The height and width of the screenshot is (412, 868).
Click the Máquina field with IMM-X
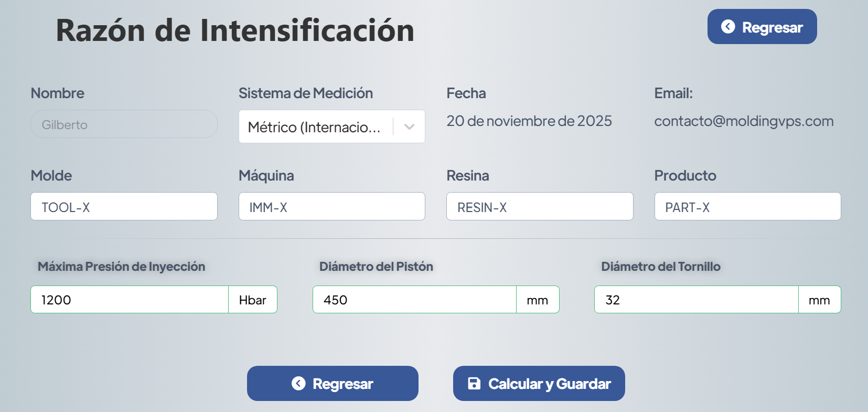point(331,207)
